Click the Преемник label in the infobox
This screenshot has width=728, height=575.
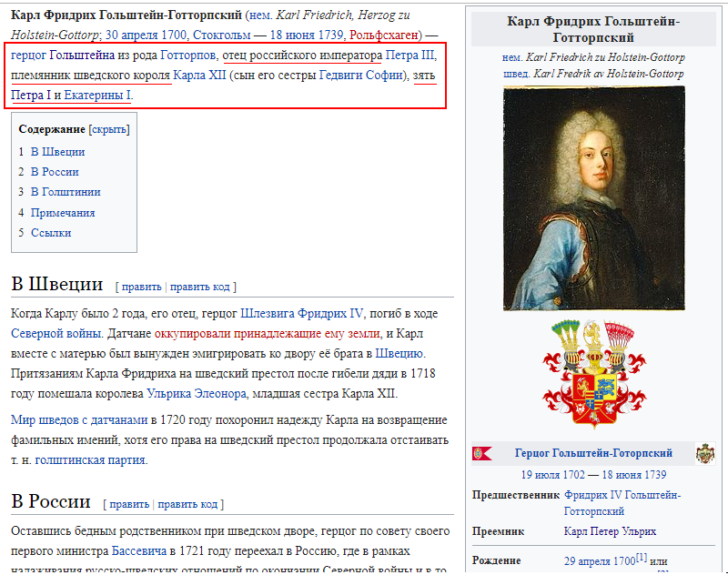498,531
